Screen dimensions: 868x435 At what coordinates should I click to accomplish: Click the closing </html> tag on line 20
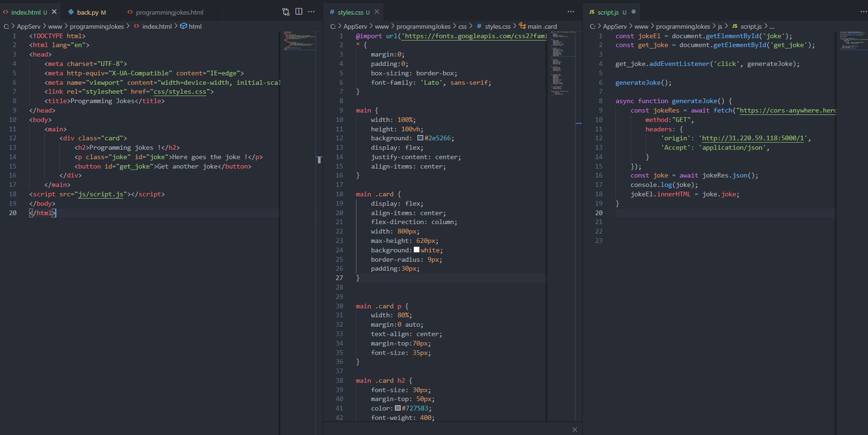coord(43,213)
